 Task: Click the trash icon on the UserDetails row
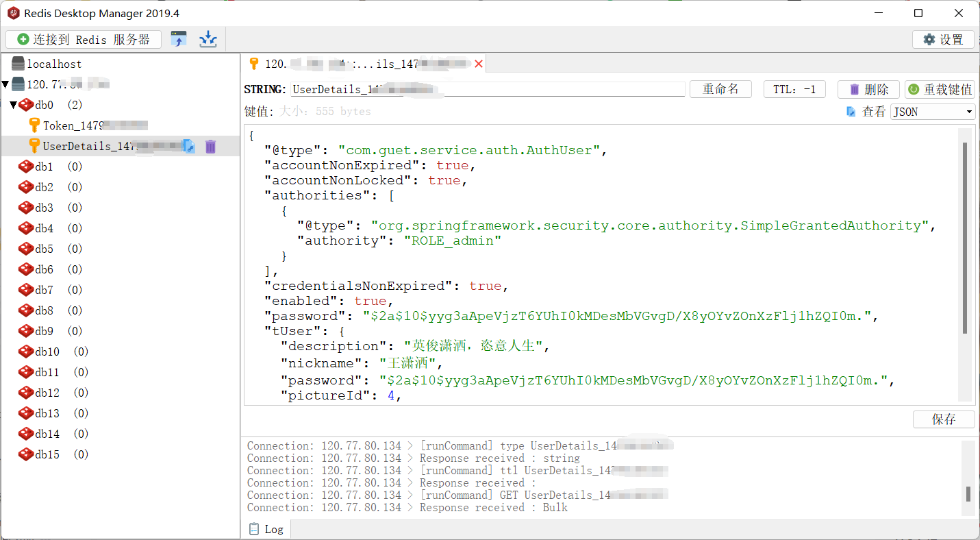pyautogui.click(x=210, y=146)
